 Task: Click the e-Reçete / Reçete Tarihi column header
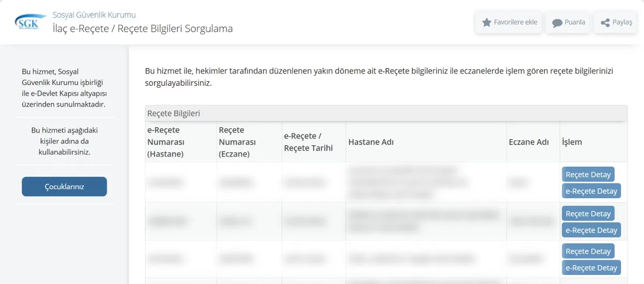313,142
